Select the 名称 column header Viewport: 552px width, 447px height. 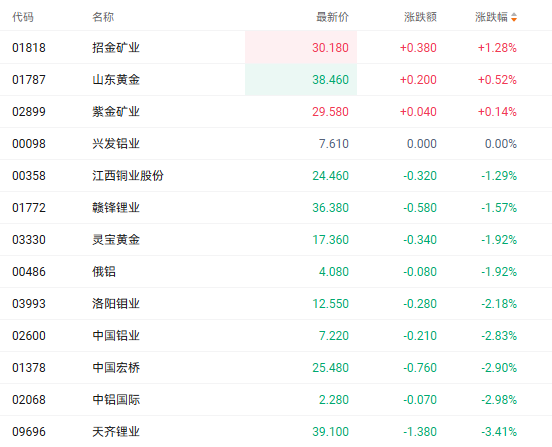click(103, 17)
